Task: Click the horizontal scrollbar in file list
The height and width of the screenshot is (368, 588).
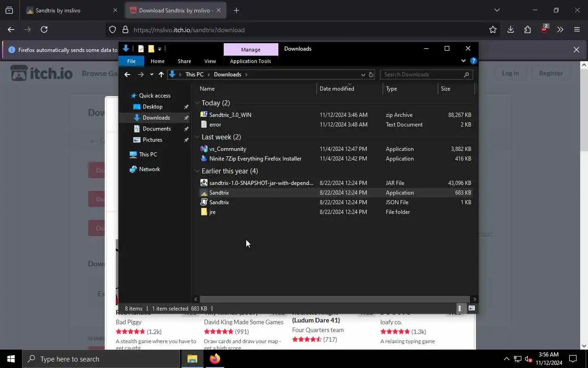Action: [335, 299]
